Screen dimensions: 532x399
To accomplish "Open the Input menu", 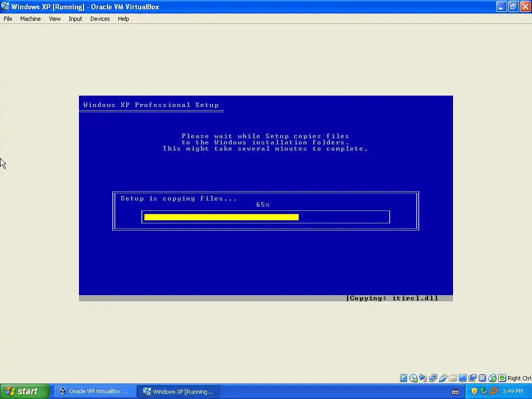I will click(x=75, y=19).
